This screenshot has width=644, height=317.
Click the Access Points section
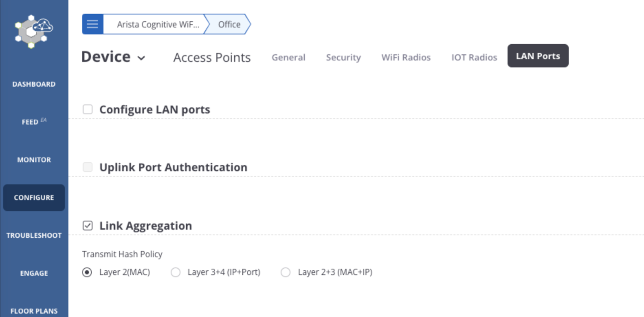point(211,57)
